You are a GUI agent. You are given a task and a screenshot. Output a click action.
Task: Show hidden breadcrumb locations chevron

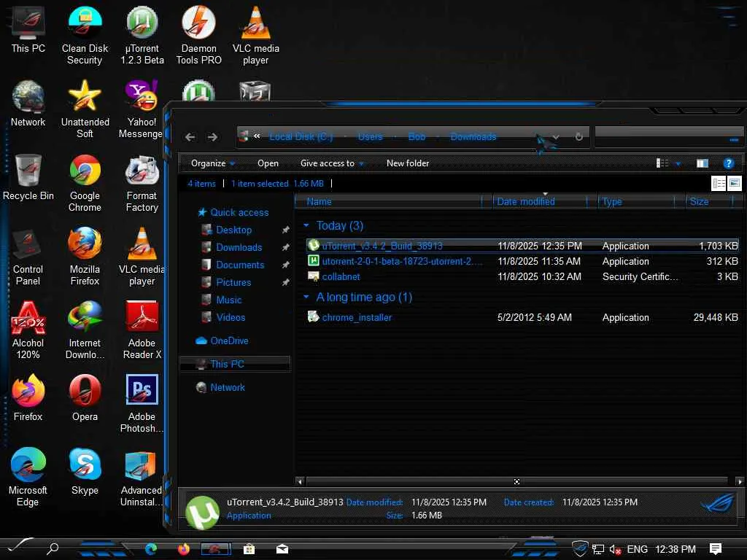click(x=257, y=136)
